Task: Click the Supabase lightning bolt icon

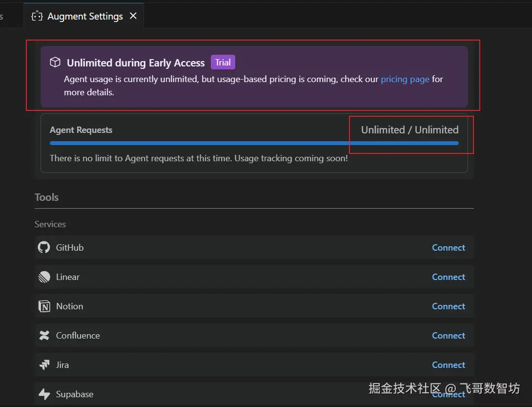Action: tap(44, 394)
